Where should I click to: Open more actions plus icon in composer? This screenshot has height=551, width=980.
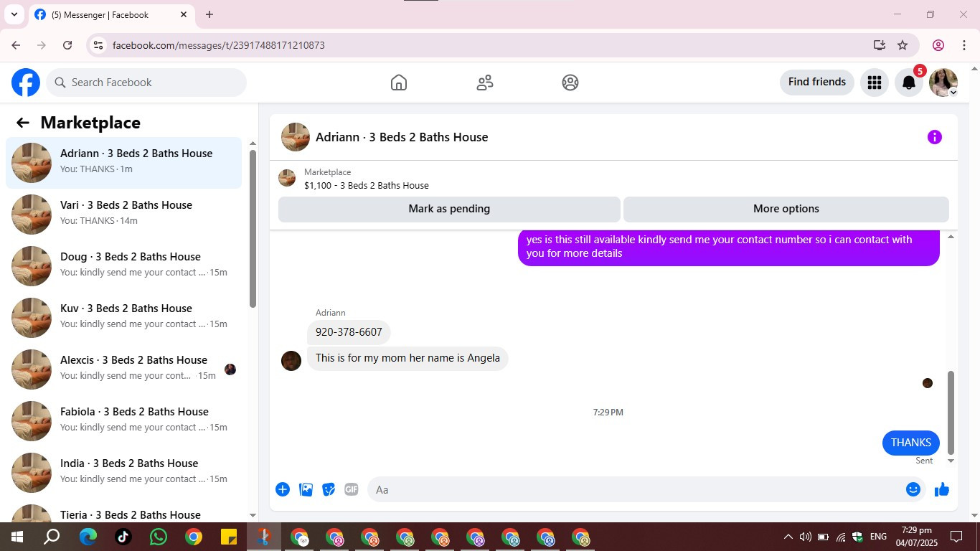click(x=283, y=489)
